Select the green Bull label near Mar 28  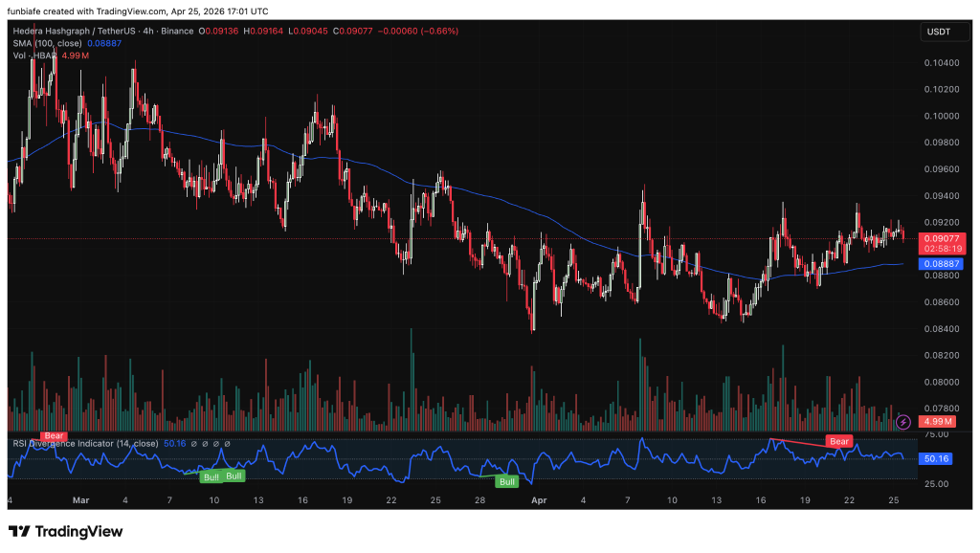(505, 481)
